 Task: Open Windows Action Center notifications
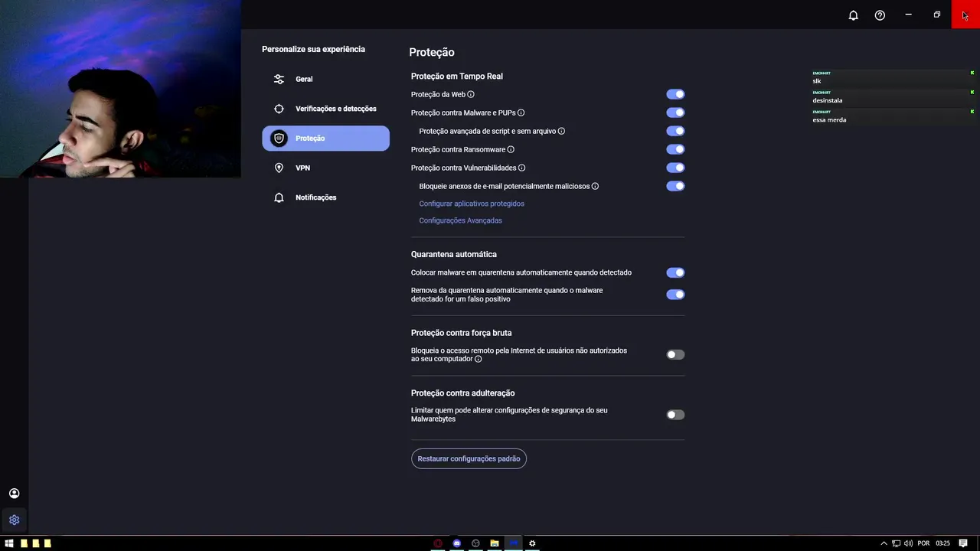click(963, 543)
